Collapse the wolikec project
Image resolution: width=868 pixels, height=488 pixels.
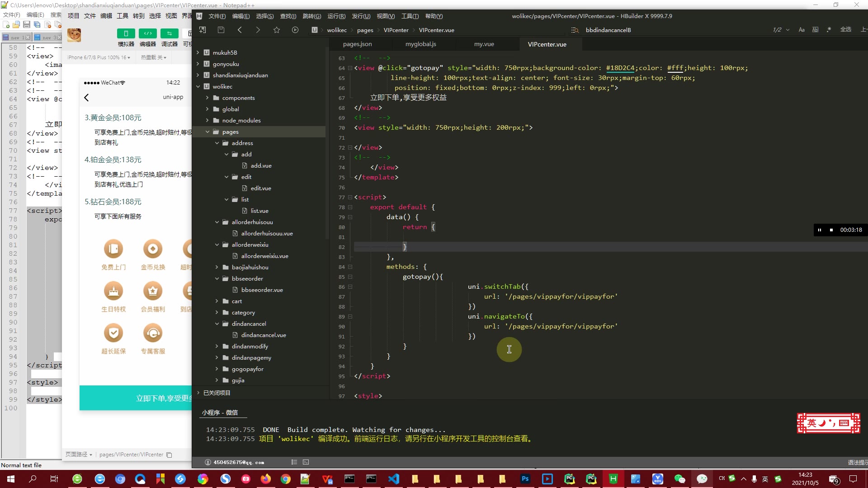coord(198,86)
